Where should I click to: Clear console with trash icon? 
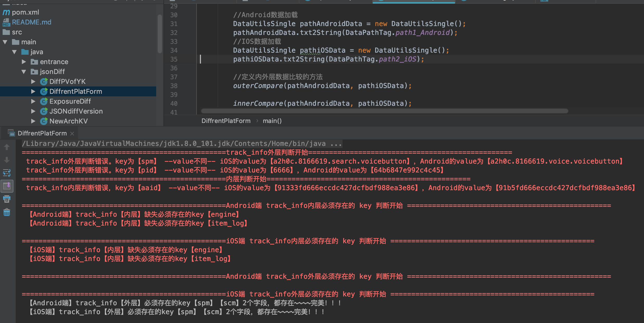[x=7, y=213]
